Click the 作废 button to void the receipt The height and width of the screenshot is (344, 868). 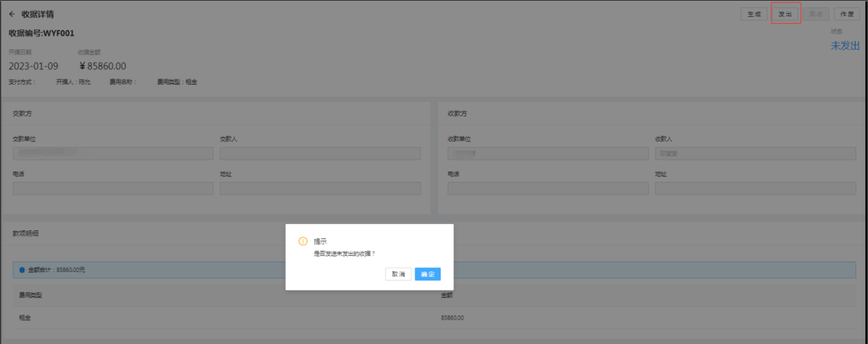click(847, 14)
